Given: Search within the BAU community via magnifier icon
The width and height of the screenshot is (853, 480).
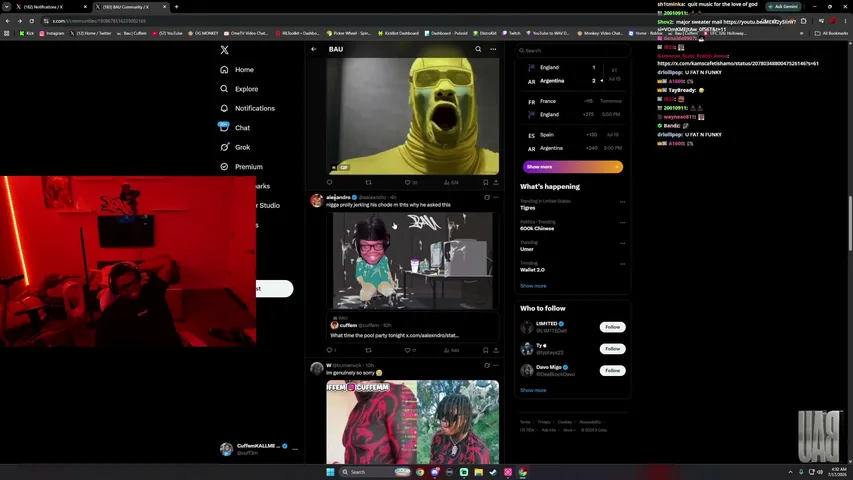Looking at the screenshot, I should click(478, 49).
